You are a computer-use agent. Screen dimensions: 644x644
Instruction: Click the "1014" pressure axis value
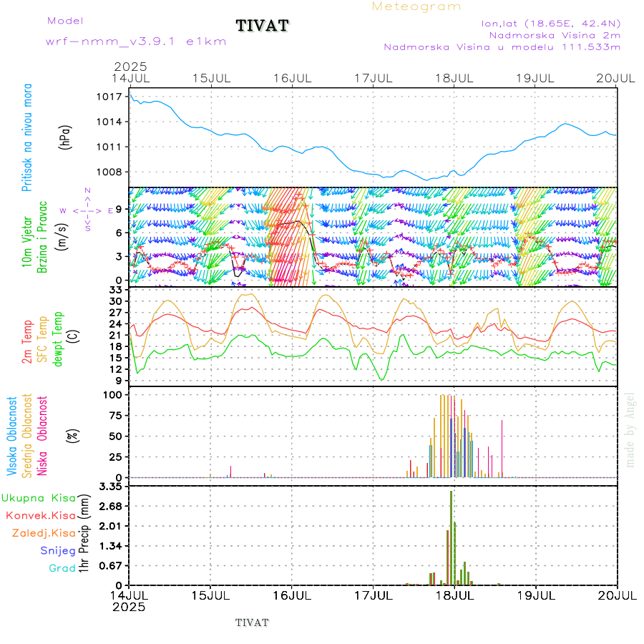pyautogui.click(x=109, y=122)
